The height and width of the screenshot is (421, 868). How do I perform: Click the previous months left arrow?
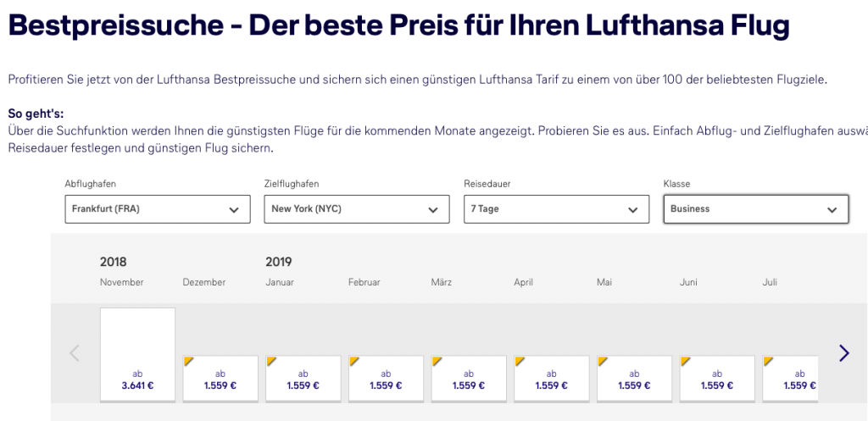[74, 353]
